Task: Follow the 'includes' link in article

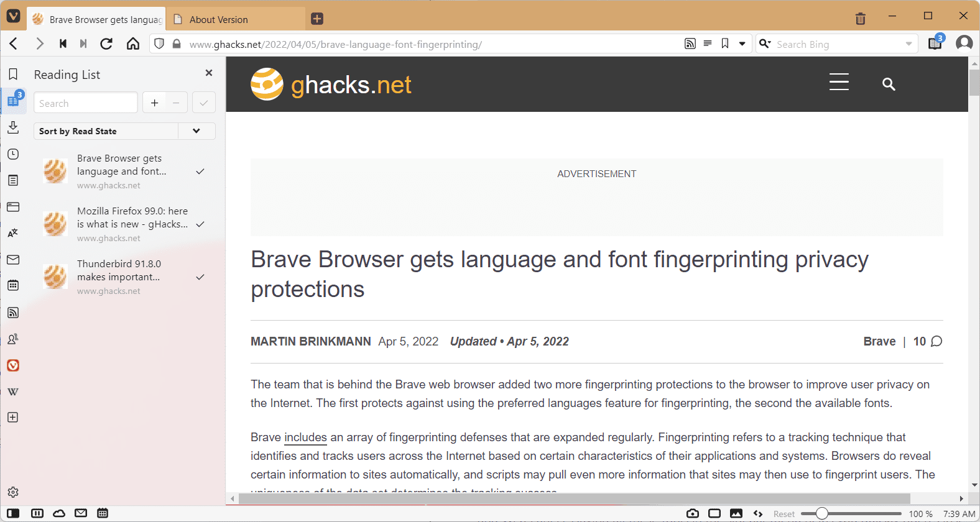Action: pos(305,437)
